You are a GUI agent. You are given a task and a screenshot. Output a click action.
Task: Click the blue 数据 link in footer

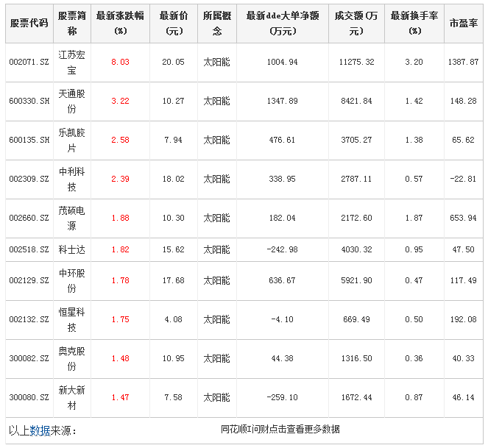coord(40,430)
